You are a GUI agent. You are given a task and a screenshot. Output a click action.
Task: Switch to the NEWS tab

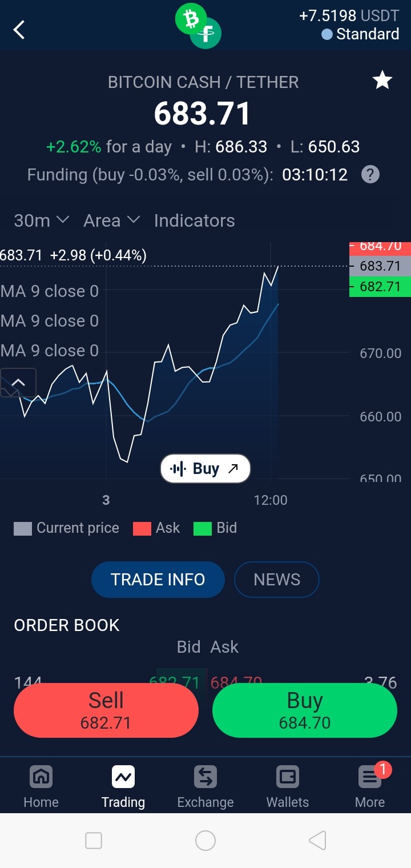point(277,580)
